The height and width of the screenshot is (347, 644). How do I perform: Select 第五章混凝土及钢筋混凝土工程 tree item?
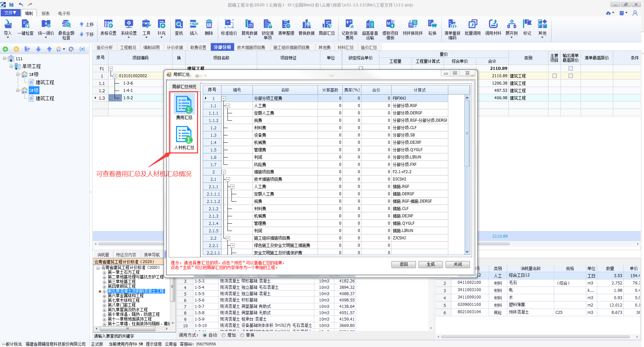(136, 291)
